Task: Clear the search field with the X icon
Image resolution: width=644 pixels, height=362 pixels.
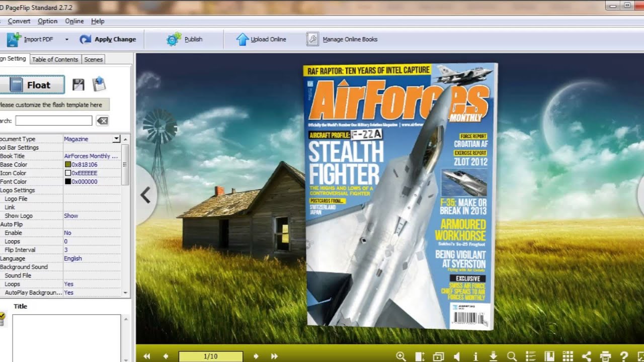Action: 102,121
